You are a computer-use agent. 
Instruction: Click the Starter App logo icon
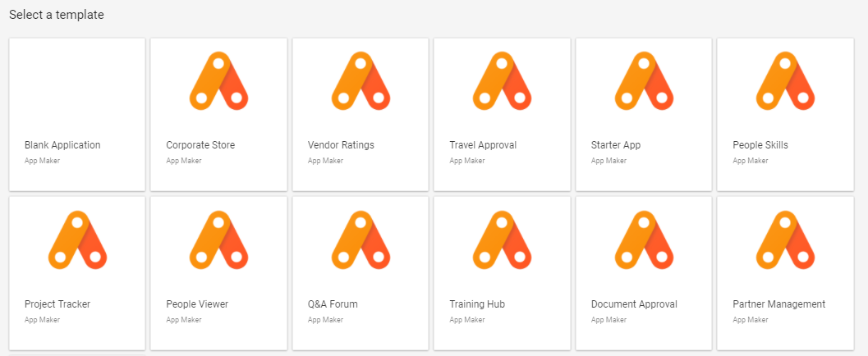coord(643,82)
